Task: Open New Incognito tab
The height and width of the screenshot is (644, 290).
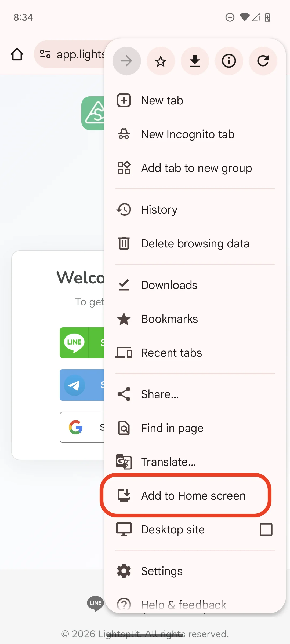Action: [x=188, y=134]
